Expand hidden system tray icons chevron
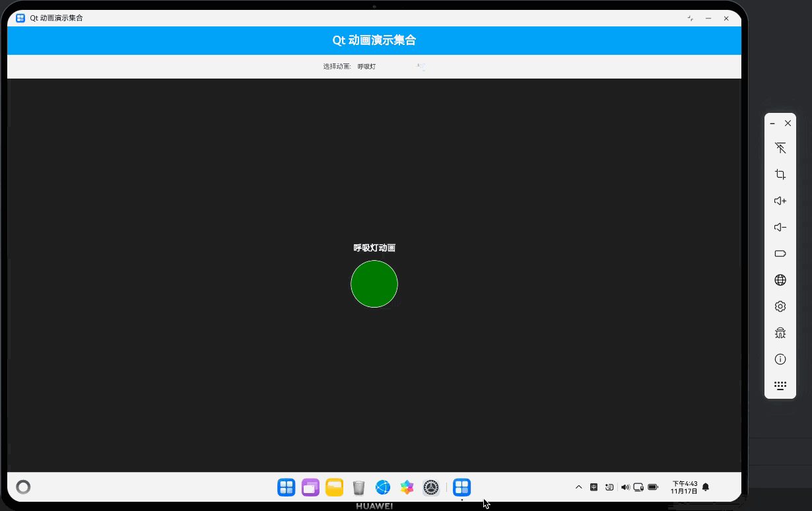 click(579, 487)
